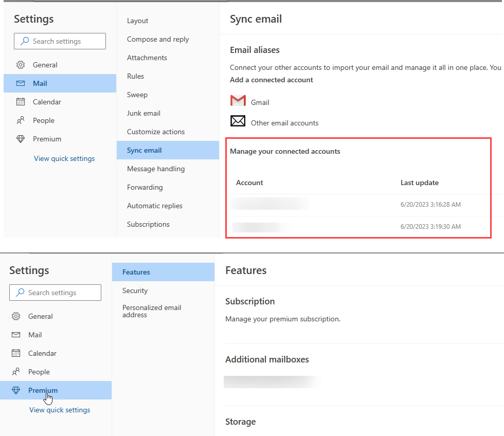Select People in top settings panel

(43, 120)
